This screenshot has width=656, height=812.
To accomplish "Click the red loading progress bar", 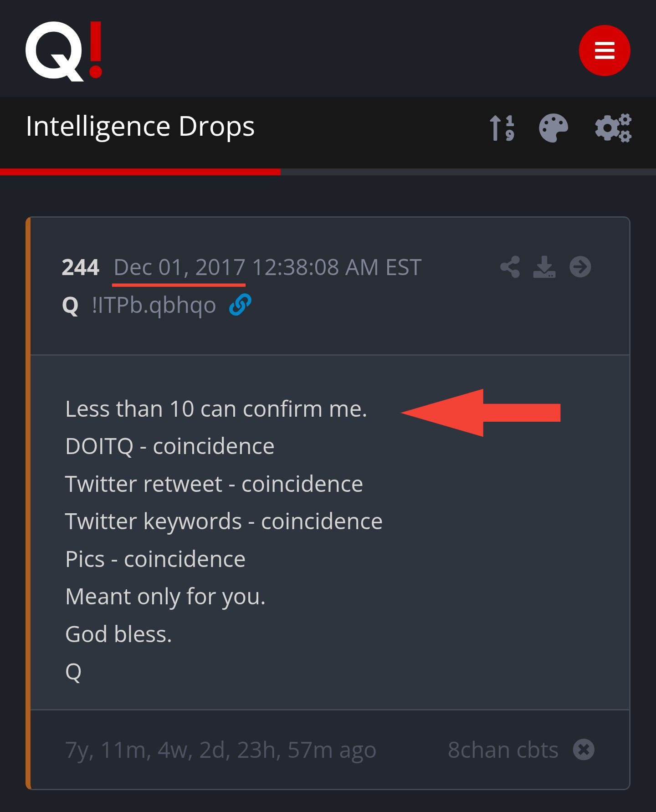I will (x=140, y=172).
